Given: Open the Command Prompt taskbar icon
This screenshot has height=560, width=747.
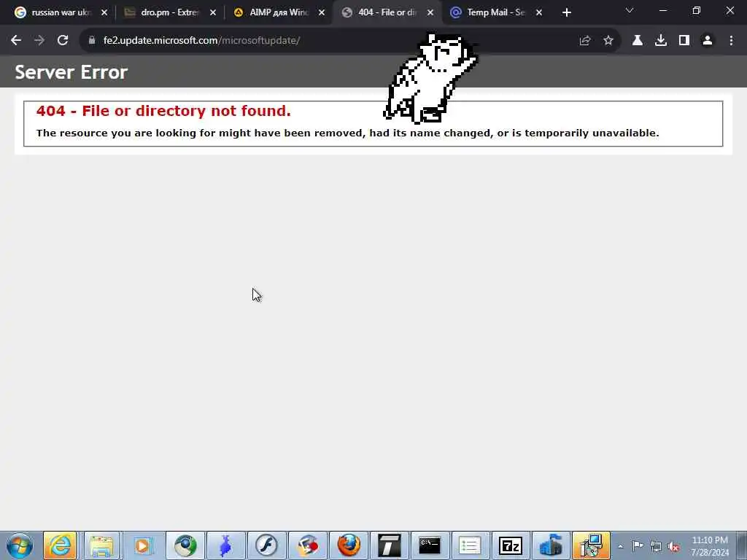Looking at the screenshot, I should pos(429,545).
